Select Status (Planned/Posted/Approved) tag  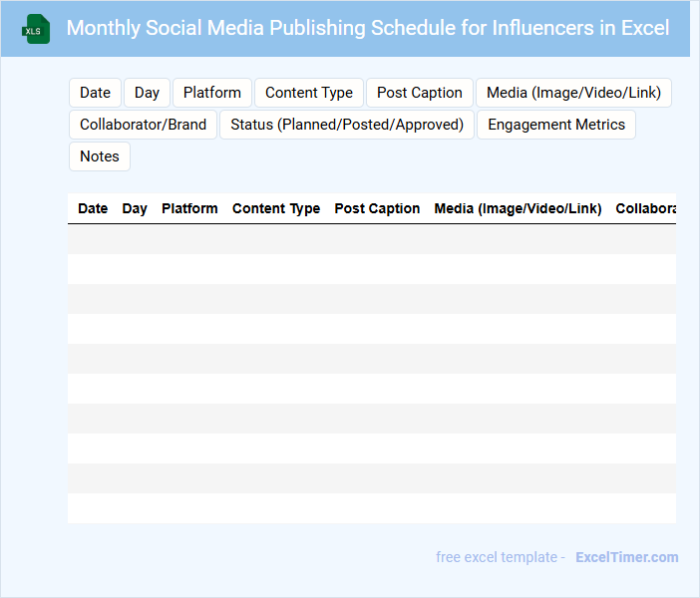pos(347,125)
